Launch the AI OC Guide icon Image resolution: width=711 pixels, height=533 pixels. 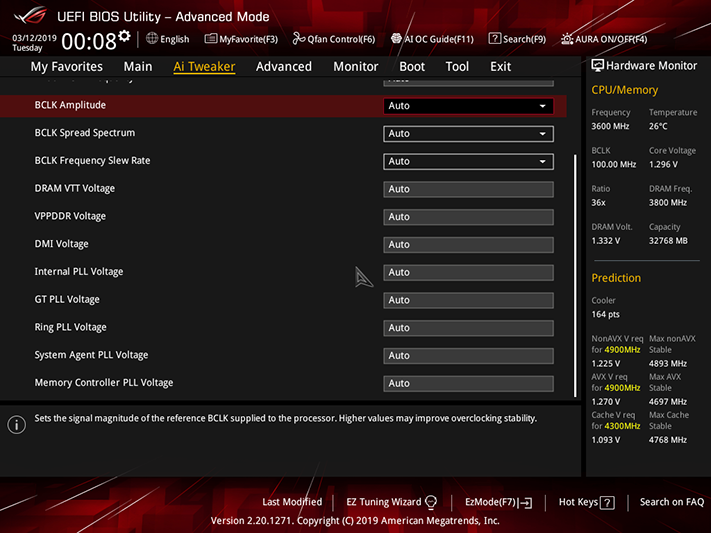[396, 39]
